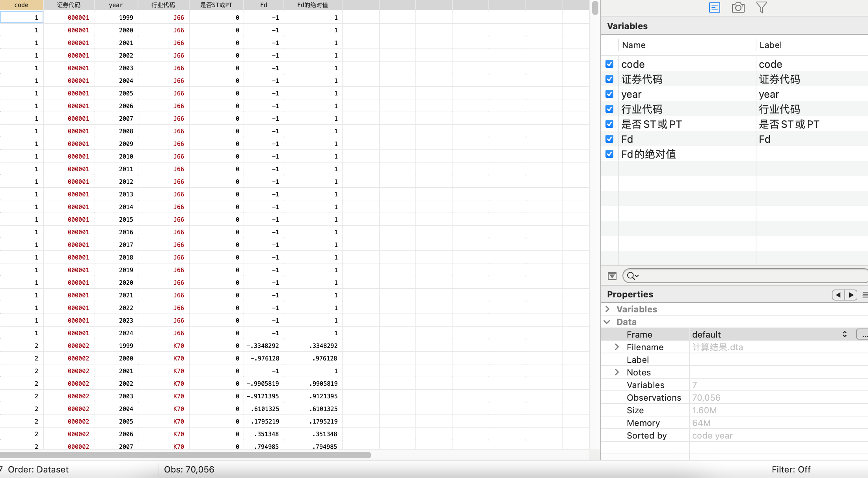Click the funnel filter icon
The width and height of the screenshot is (868, 478).
[762, 7]
